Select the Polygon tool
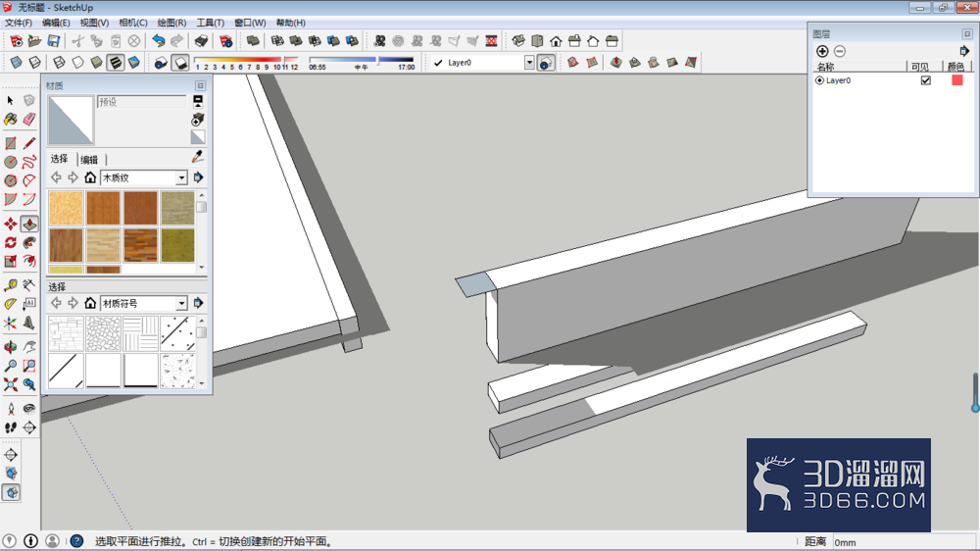 coord(11,180)
